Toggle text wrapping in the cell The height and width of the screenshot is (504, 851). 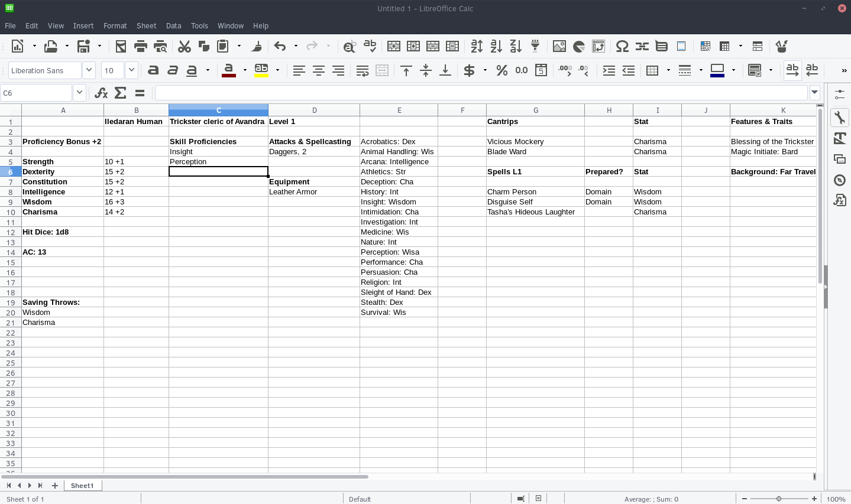coord(363,70)
